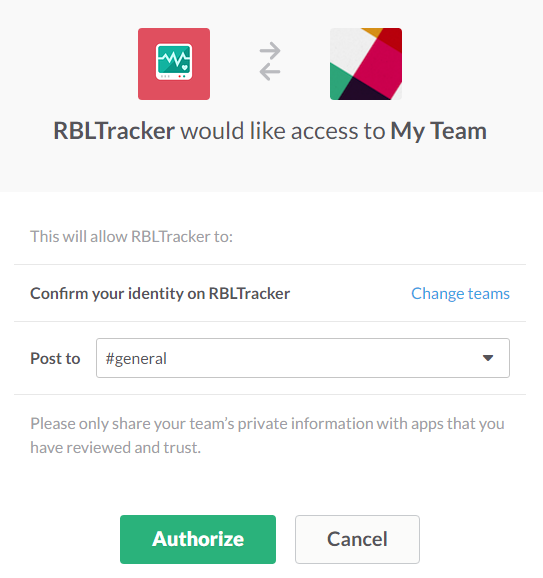Click the white pulse waveform in the logo

[172, 58]
